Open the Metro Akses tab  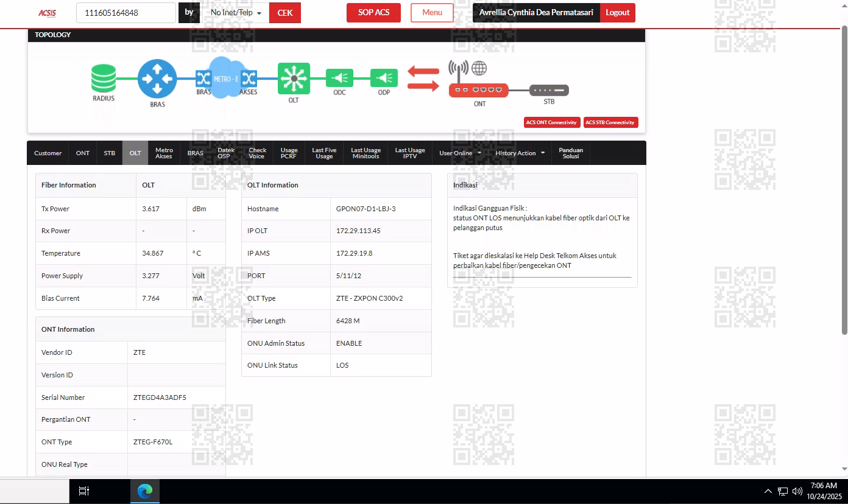pyautogui.click(x=164, y=153)
